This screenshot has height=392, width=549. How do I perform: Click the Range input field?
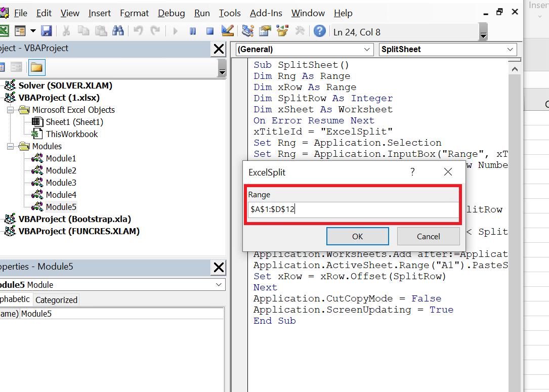[353, 209]
